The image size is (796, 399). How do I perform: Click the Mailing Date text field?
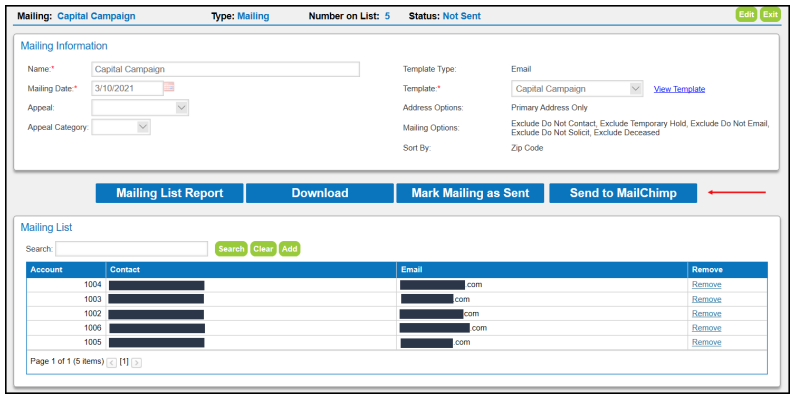click(127, 88)
